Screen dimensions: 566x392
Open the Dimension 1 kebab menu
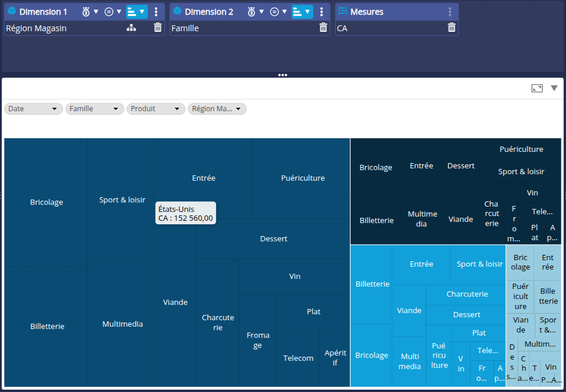click(x=156, y=11)
